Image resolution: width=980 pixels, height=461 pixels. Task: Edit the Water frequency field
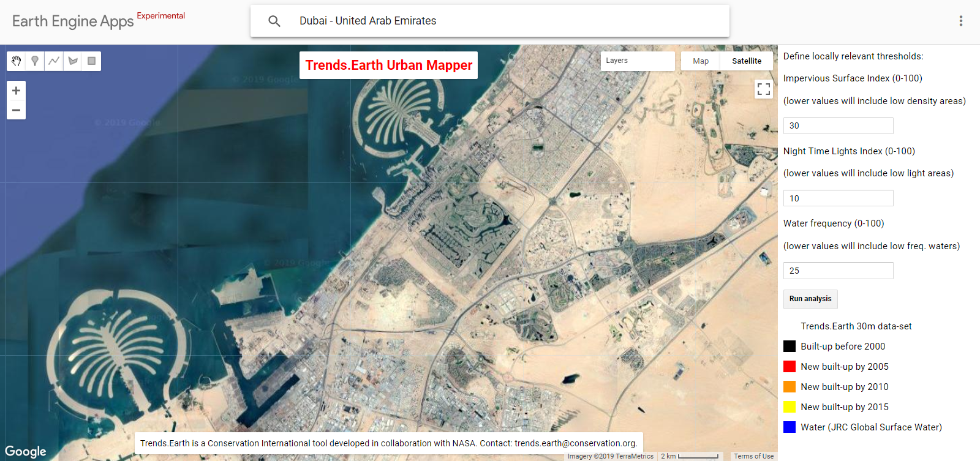838,271
